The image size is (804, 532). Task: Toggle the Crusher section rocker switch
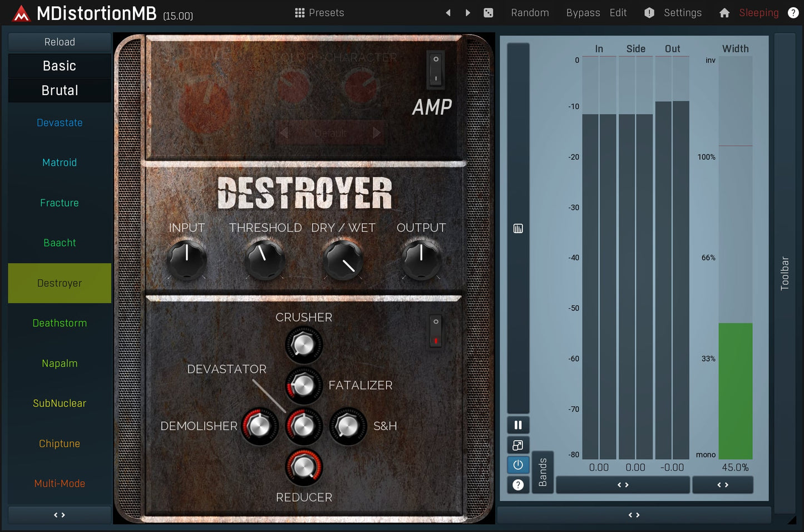click(436, 332)
